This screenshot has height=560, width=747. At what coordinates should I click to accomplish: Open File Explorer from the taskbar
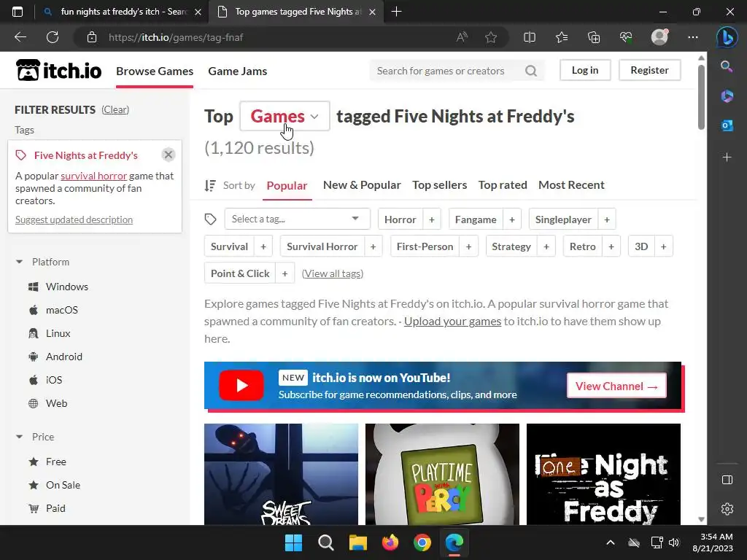tap(357, 542)
